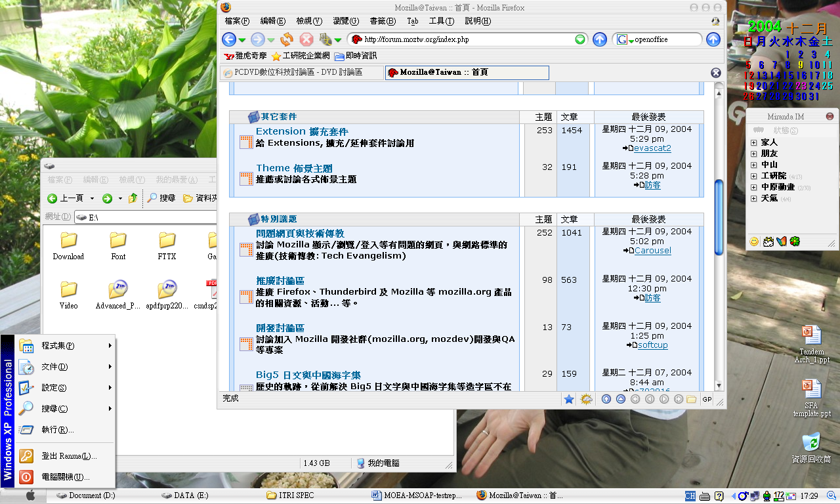Click the Carousel user link
Screen dimensions: 840x504
(652, 251)
